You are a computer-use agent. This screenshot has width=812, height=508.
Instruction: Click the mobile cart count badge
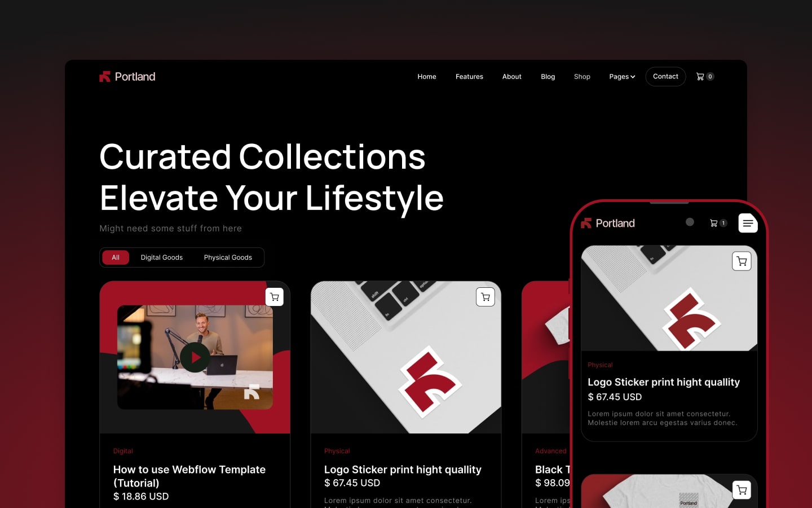723,223
